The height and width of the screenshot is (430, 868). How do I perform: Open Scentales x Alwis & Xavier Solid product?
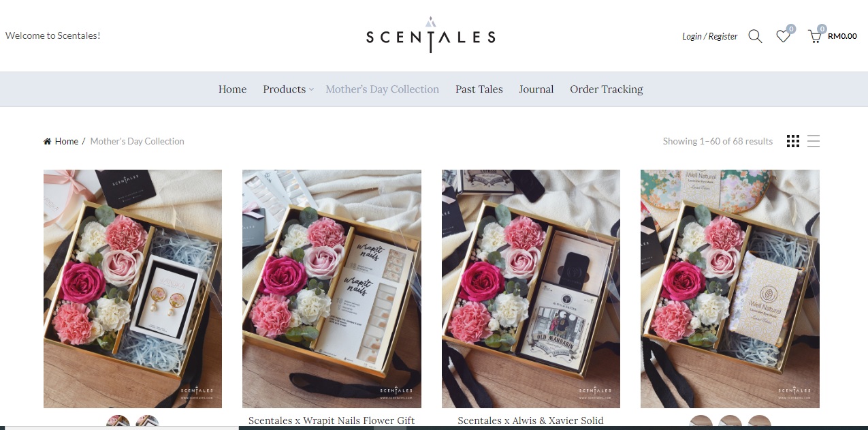pos(530,420)
